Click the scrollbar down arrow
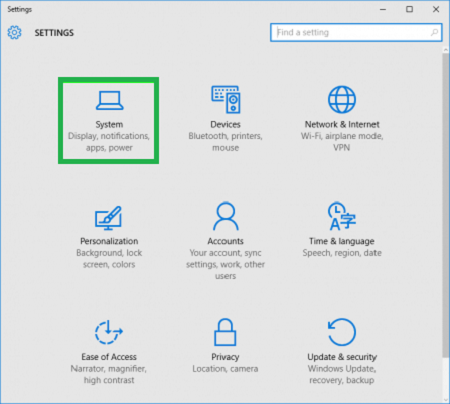Image resolution: width=450 pixels, height=404 pixels. [446, 399]
